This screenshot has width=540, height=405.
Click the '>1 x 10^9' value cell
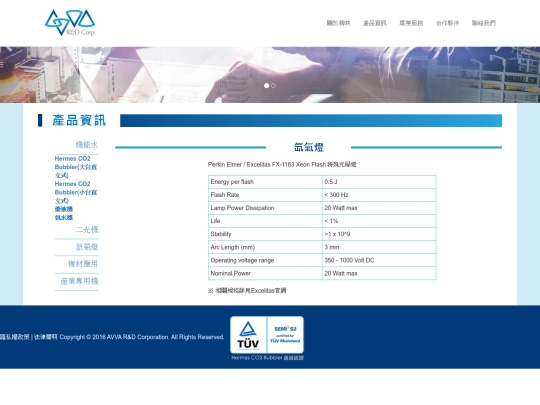(379, 234)
